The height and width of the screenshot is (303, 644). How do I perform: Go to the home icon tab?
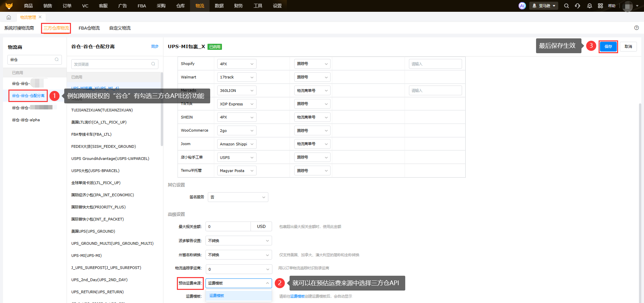9,18
